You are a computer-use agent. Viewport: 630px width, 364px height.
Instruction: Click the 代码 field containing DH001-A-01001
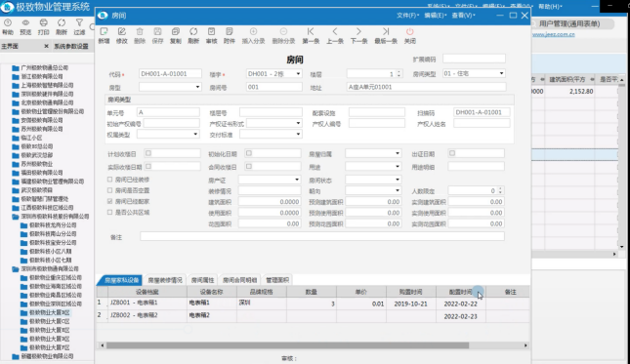(x=170, y=74)
